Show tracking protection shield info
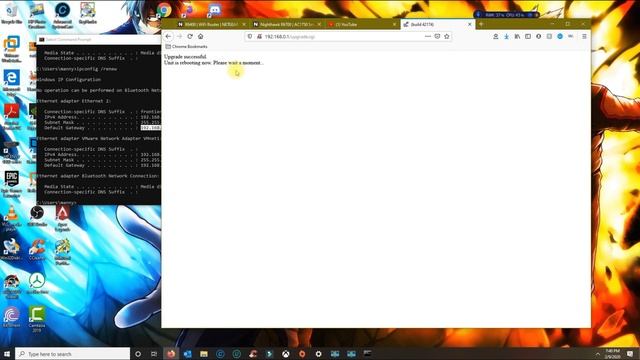The height and width of the screenshot is (360, 640). 250,36
